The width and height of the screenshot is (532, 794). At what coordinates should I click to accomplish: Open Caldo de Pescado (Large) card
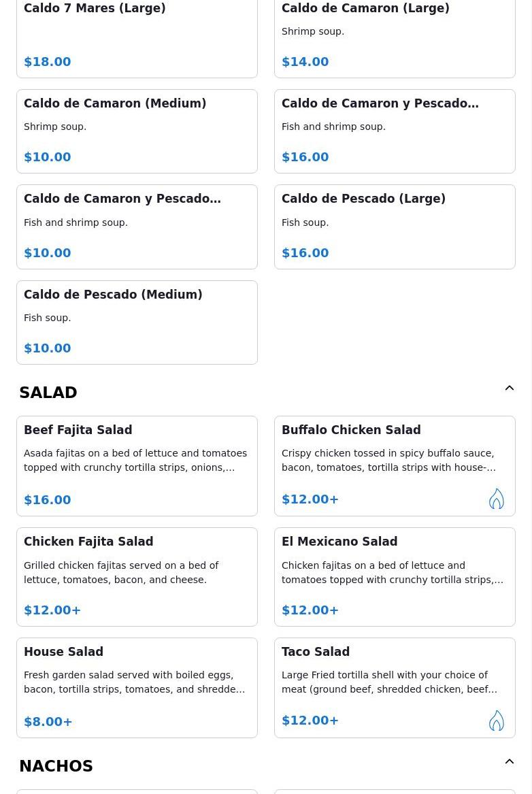[395, 227]
